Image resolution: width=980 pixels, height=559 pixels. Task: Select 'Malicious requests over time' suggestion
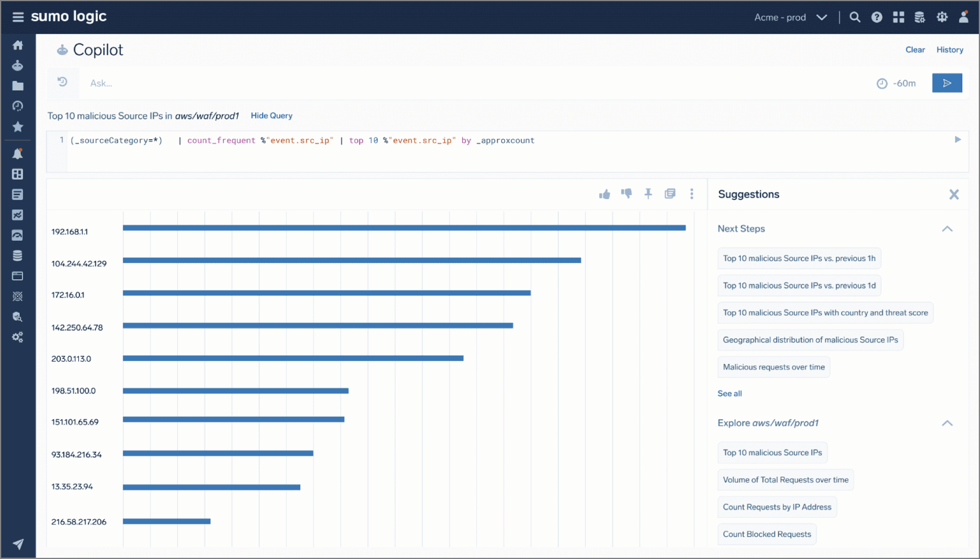773,367
